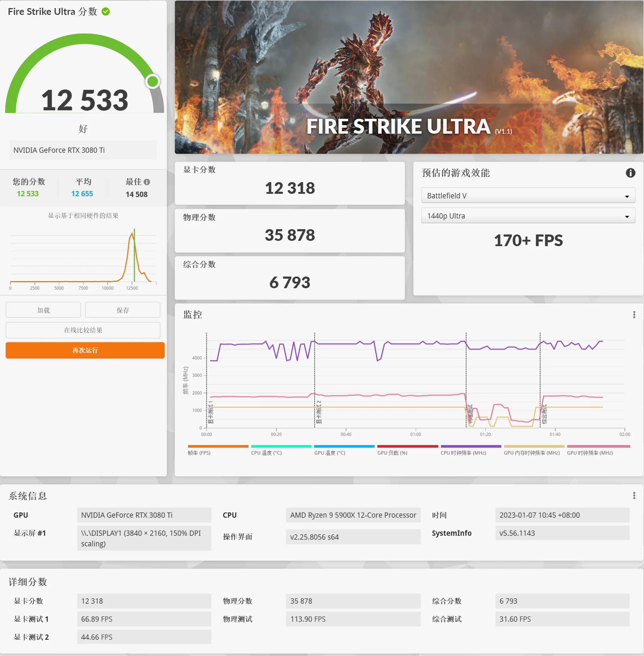Click the 6 793 combined score card
644x656 pixels.
coord(289,278)
